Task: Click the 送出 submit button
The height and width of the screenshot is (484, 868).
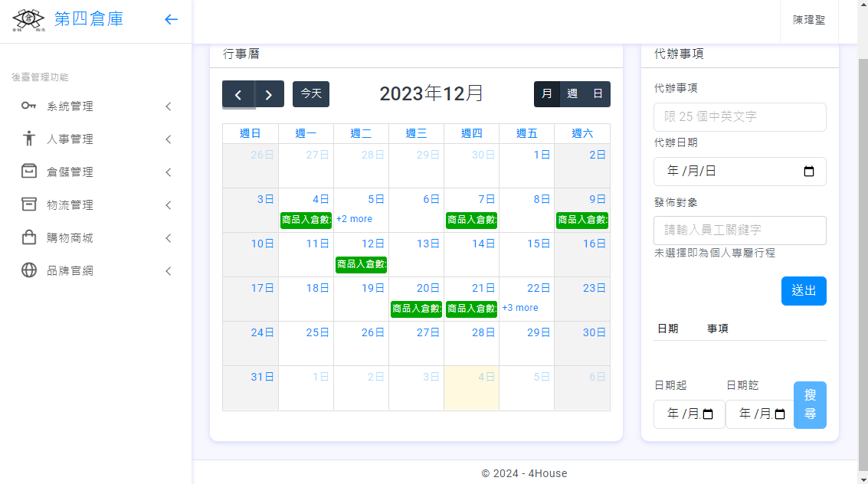Action: click(804, 291)
